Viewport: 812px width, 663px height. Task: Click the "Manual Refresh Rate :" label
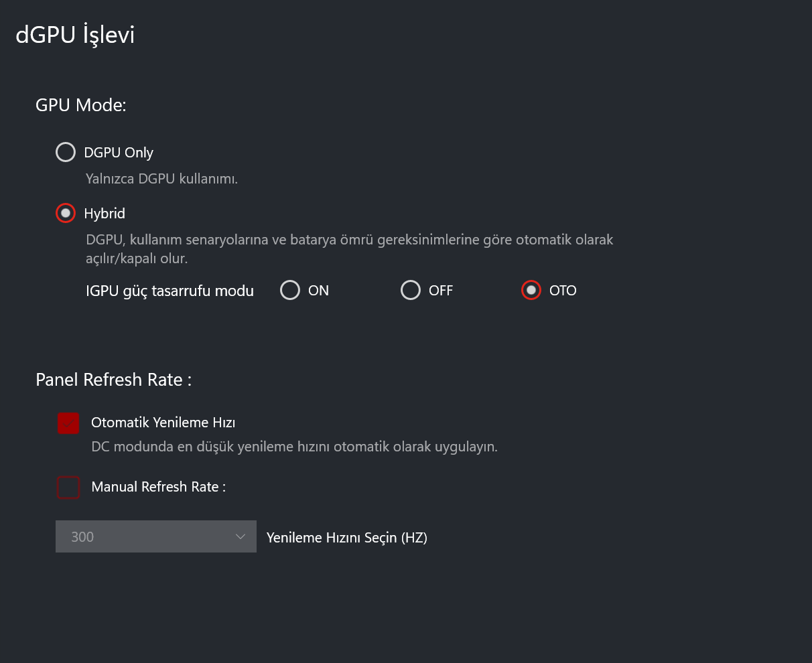[x=158, y=487]
